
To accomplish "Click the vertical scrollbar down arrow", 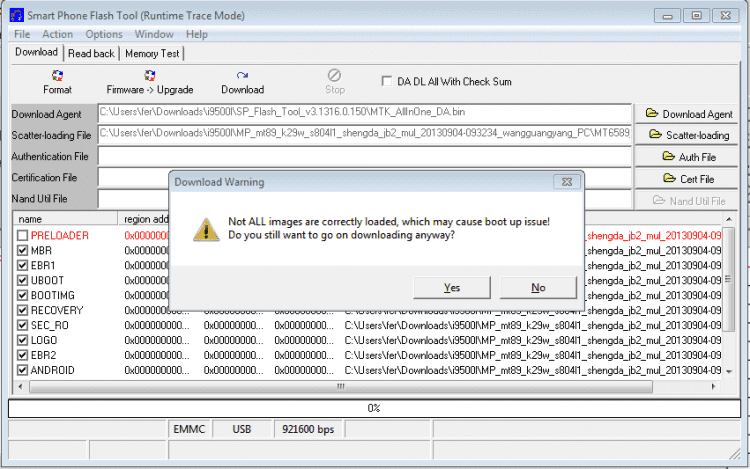I will [x=728, y=371].
